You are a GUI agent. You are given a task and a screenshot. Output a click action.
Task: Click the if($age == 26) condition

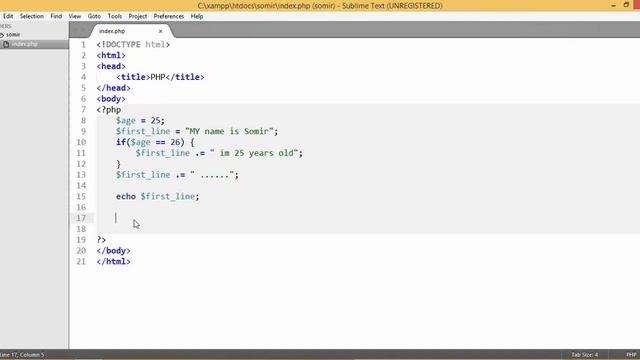[150, 142]
